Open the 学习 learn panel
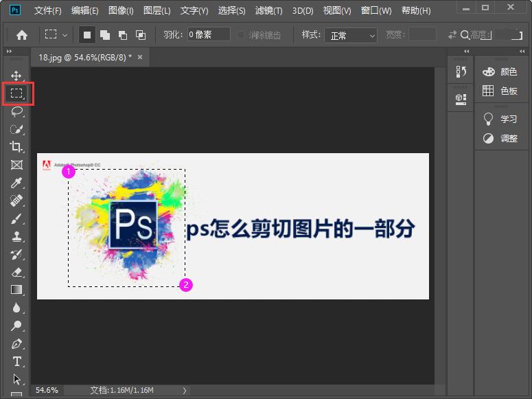Viewport: 532px width, 399px height. click(500, 119)
